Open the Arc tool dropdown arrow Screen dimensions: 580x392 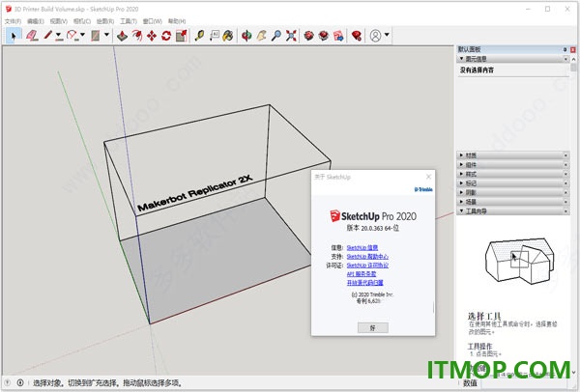82,35
